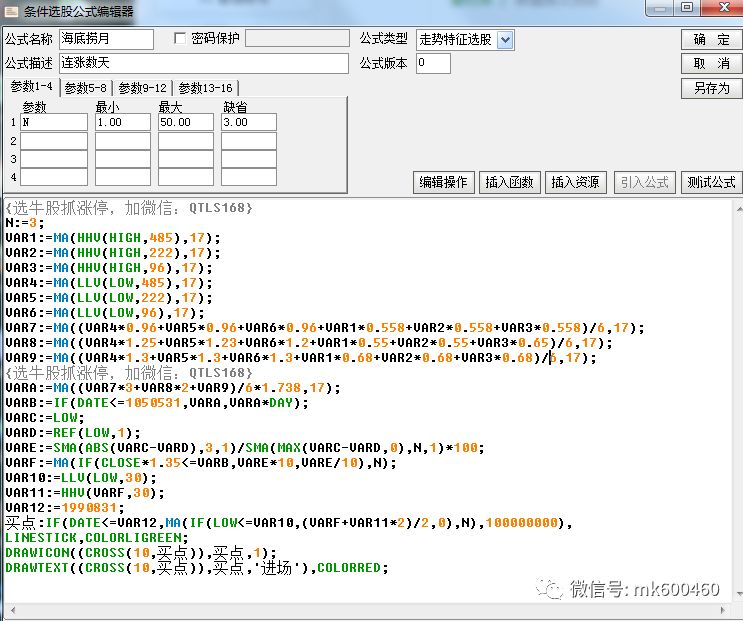Screen dimensions: 743x621
Task: Minimize the formula editor window
Action: [658, 8]
